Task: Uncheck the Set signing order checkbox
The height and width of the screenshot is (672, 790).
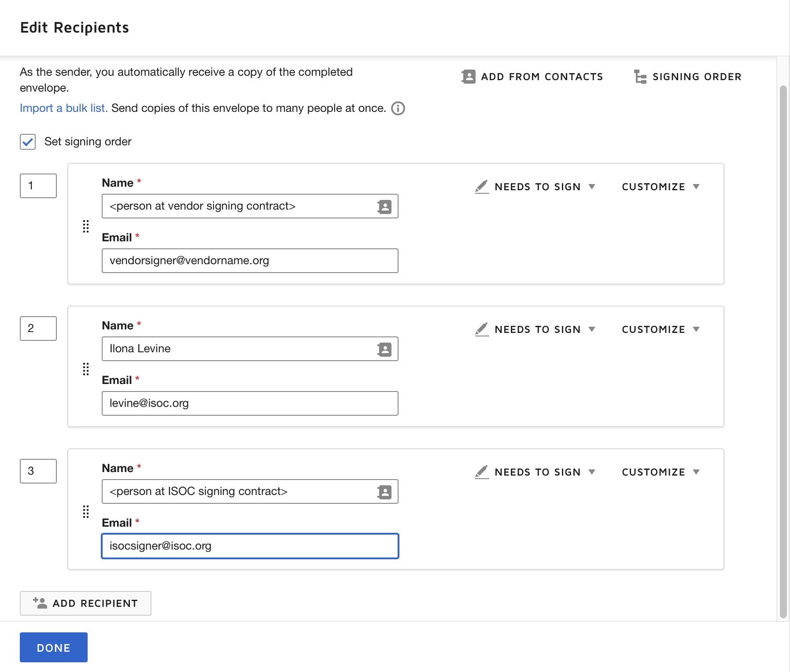Action: (28, 142)
